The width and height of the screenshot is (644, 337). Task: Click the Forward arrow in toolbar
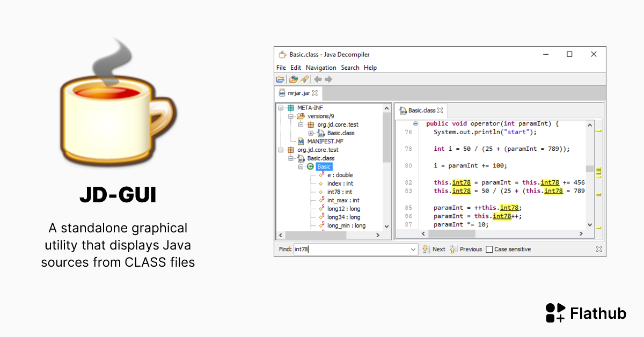click(x=328, y=79)
